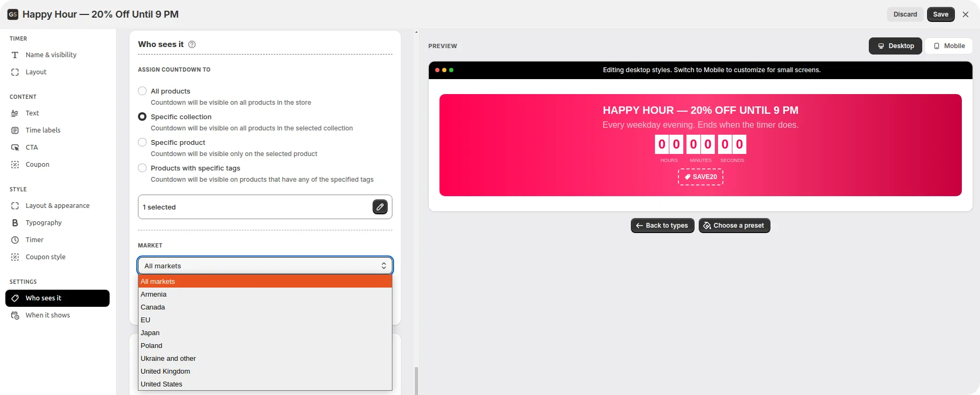Viewport: 980px width, 395px height.
Task: Click the Coupon icon under Content
Action: (x=15, y=165)
